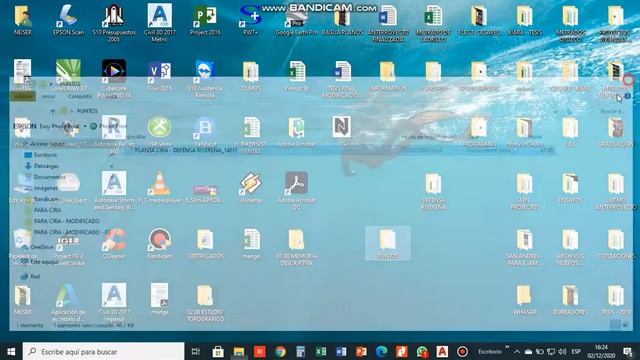This screenshot has width=640, height=360.
Task: Open Google Earth Pro shortcut
Action: (x=296, y=20)
